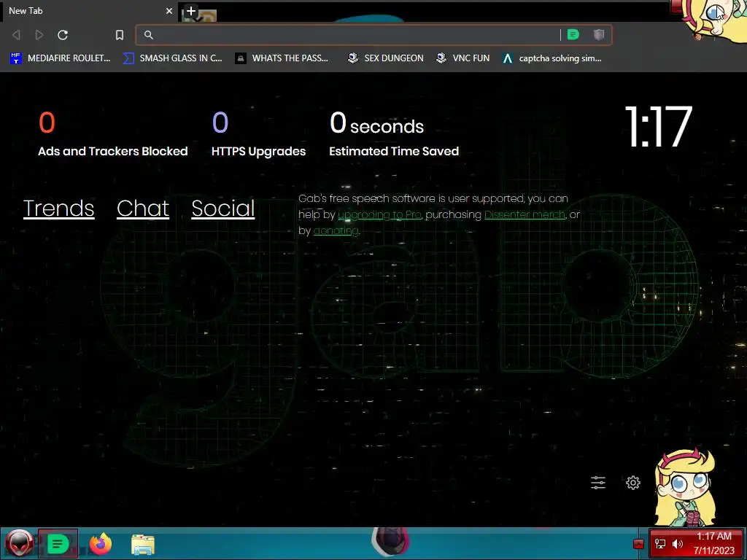
Task: Click the Estimated Time Saved stat
Action: tap(393, 134)
